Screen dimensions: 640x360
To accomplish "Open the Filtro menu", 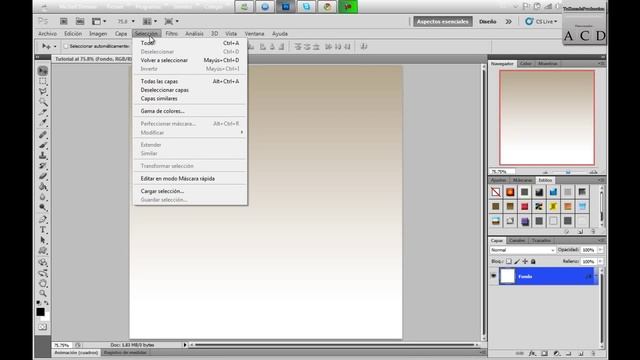I will 171,33.
